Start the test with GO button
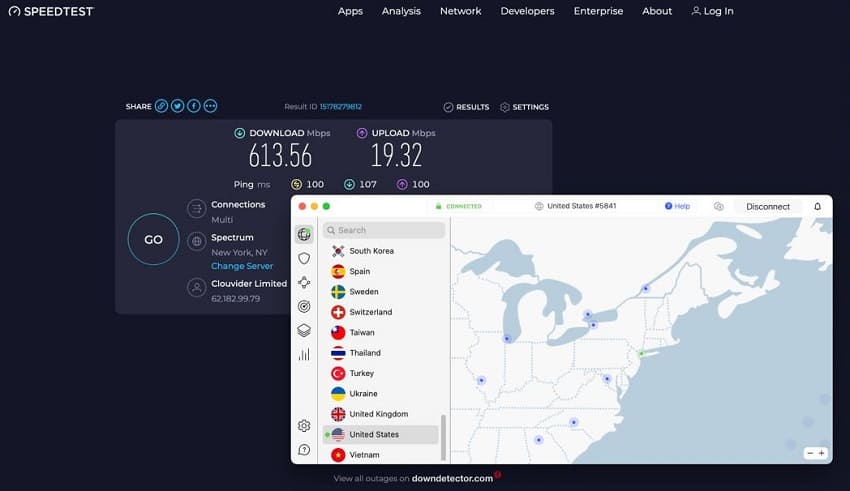This screenshot has height=491, width=850. pyautogui.click(x=153, y=239)
